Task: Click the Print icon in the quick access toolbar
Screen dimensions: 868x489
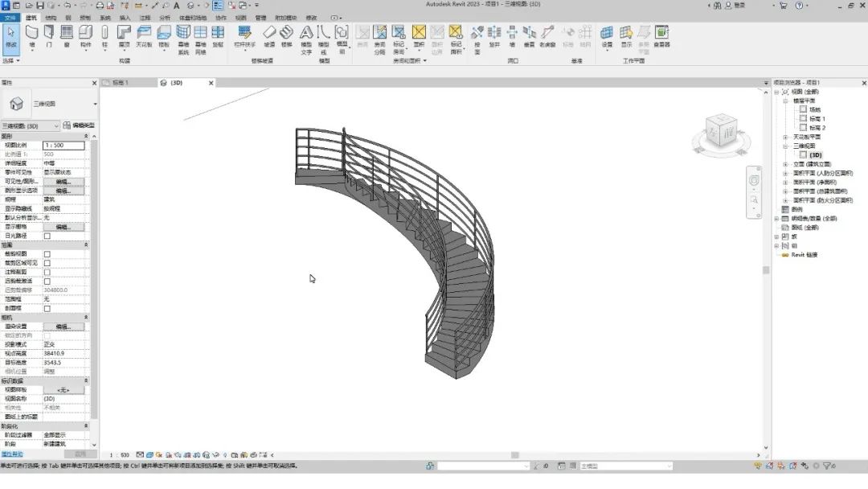Action: [100, 6]
